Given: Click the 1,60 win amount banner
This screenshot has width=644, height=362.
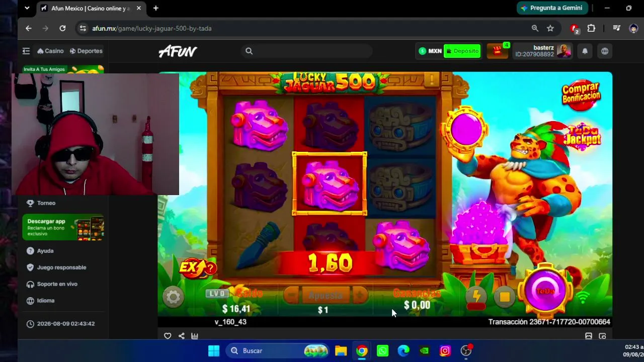Looking at the screenshot, I should coord(330,263).
